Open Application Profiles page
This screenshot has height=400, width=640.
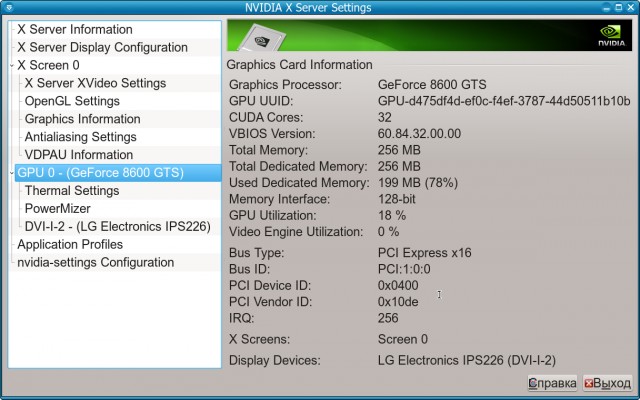pyautogui.click(x=70, y=244)
